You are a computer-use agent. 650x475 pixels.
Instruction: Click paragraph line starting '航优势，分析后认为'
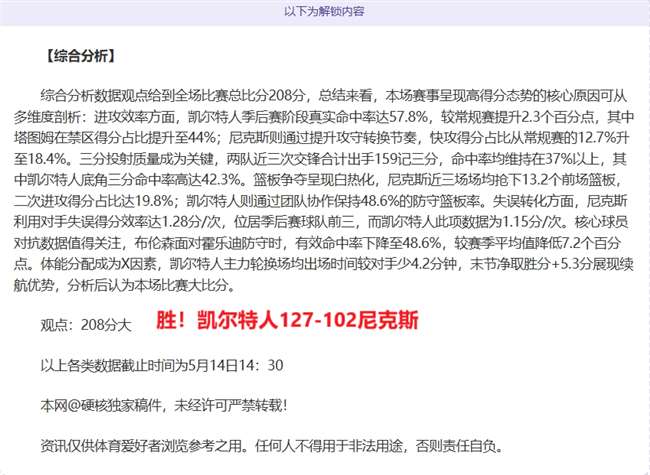pyautogui.click(x=125, y=285)
